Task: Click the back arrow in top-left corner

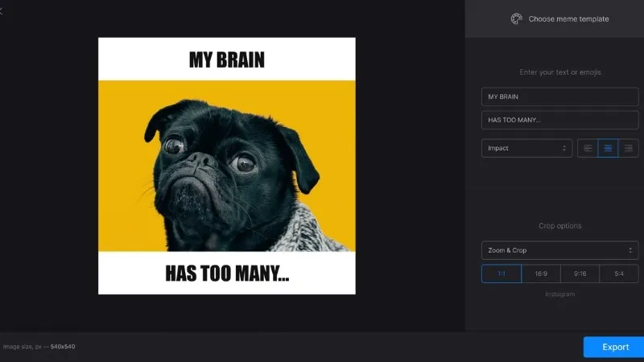Action: (x=2, y=11)
